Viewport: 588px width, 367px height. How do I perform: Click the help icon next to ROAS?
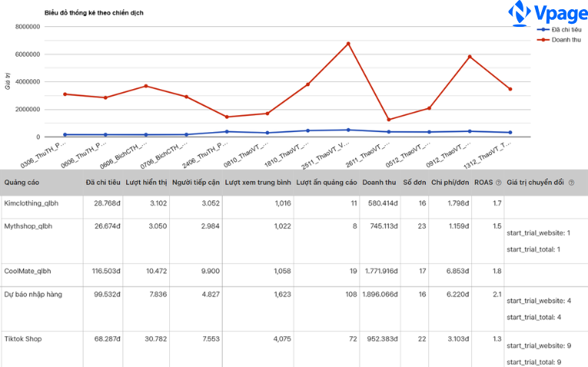tap(499, 183)
